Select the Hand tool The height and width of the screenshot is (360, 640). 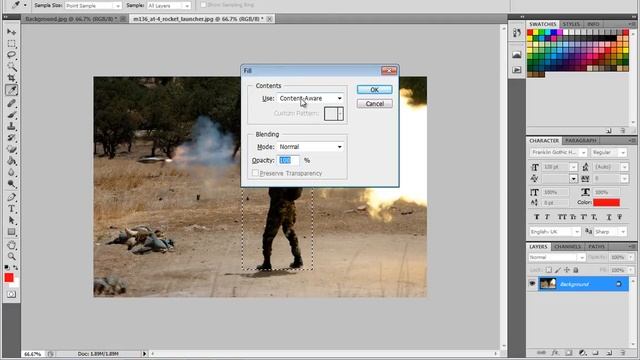pos(11,245)
